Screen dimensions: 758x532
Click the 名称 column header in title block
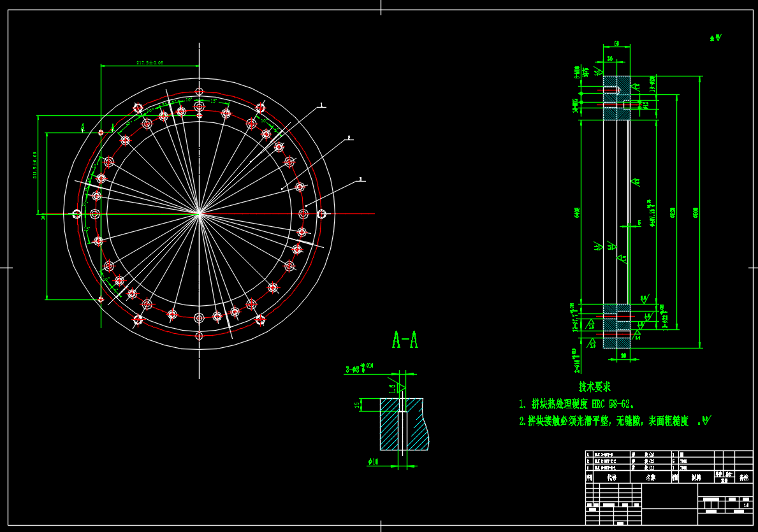pyautogui.click(x=650, y=477)
